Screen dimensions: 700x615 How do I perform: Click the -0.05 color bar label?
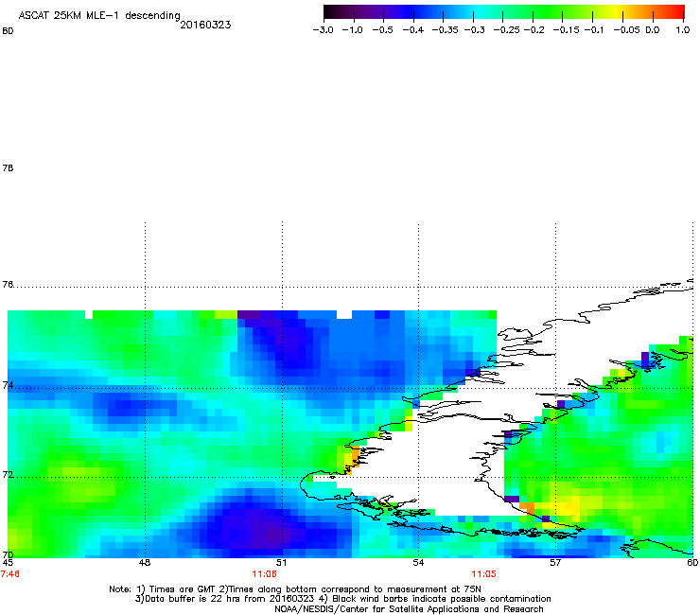[626, 30]
